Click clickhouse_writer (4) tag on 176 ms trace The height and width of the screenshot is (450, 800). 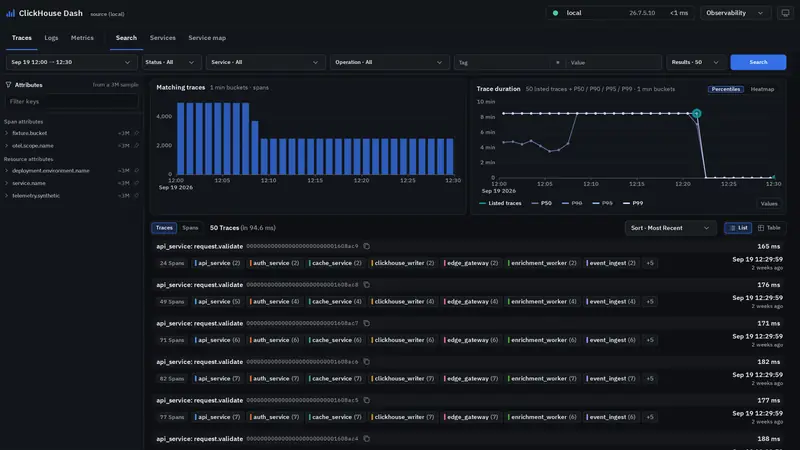click(403, 302)
